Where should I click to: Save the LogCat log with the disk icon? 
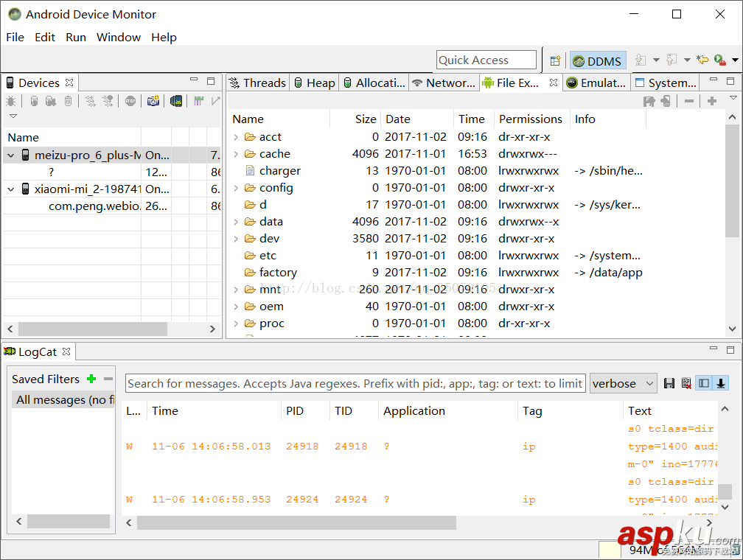669,383
